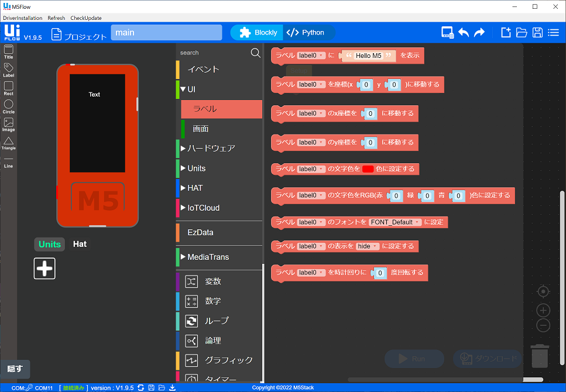This screenshot has width=566, height=392.
Task: Center the workspace with the crosshair icon
Action: pos(543,291)
